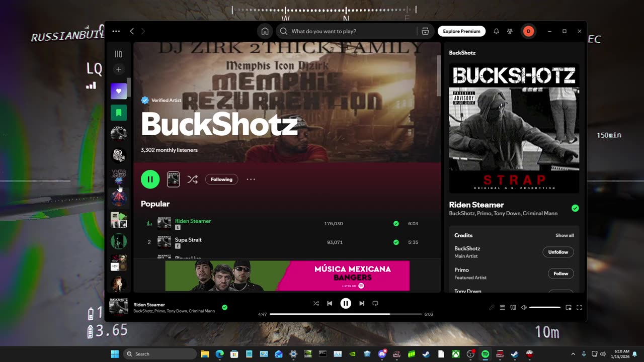
Task: Open the profile avatar 'D' menu
Action: (x=528, y=31)
